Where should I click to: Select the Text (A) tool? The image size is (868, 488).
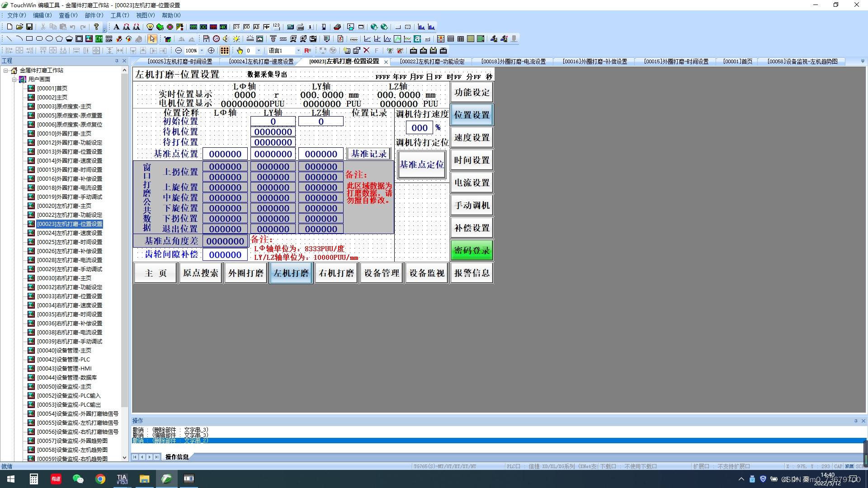point(116,27)
